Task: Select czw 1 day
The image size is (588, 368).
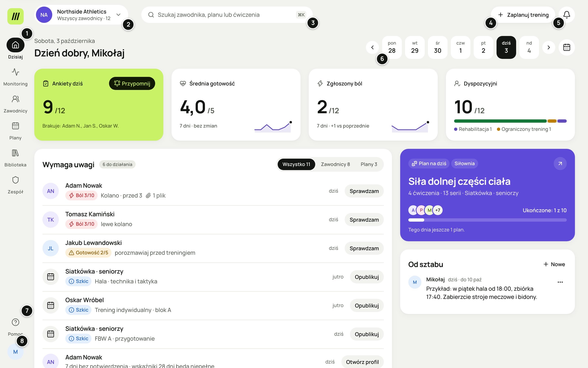Action: (460, 47)
